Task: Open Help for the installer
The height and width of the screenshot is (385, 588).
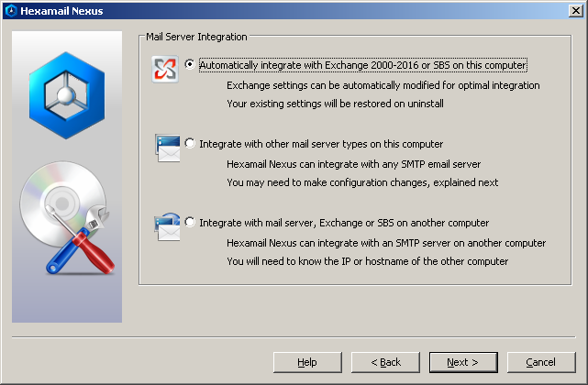Action: (x=307, y=362)
